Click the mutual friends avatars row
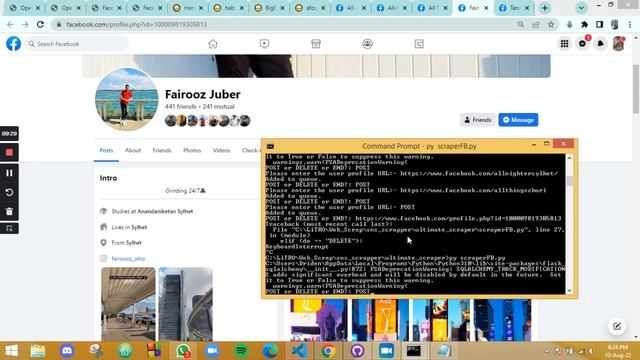The height and width of the screenshot is (360, 640). point(207,121)
